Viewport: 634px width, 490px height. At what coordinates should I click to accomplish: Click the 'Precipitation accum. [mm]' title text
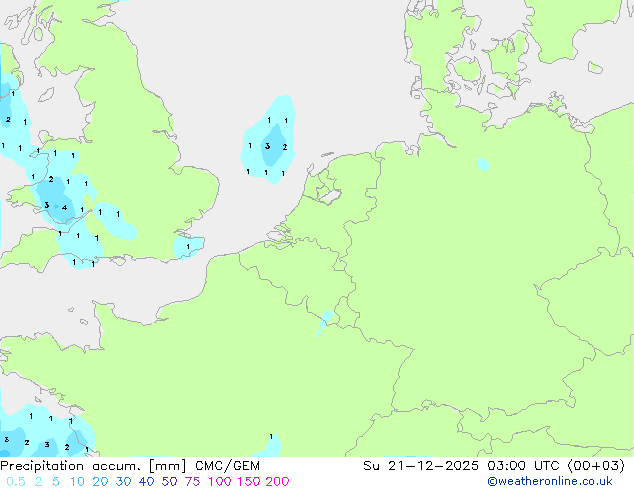pyautogui.click(x=93, y=466)
